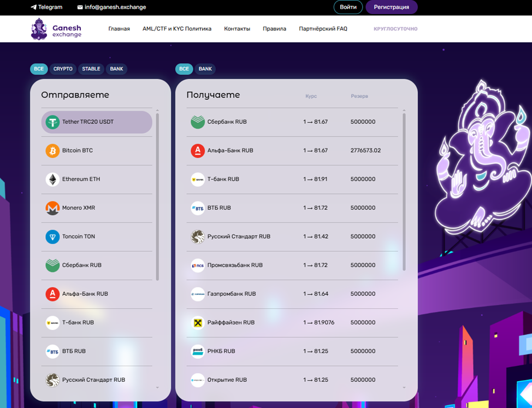The height and width of the screenshot is (408, 532).
Task: Click Русский Стандарт icon in Получаете list
Action: [198, 236]
